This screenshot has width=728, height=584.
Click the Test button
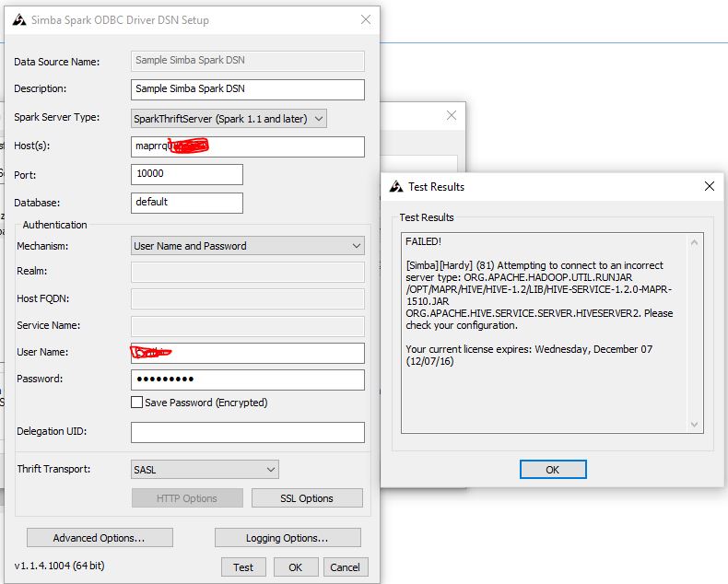(x=243, y=567)
